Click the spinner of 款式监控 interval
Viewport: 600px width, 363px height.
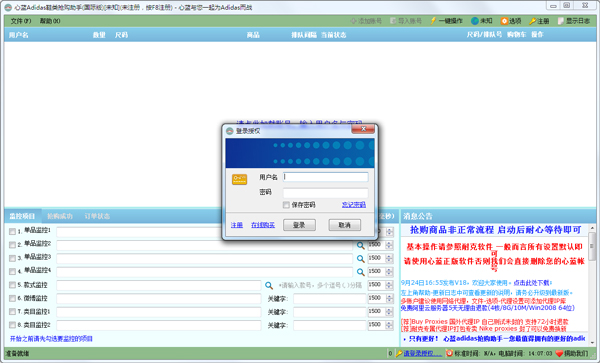(x=390, y=285)
